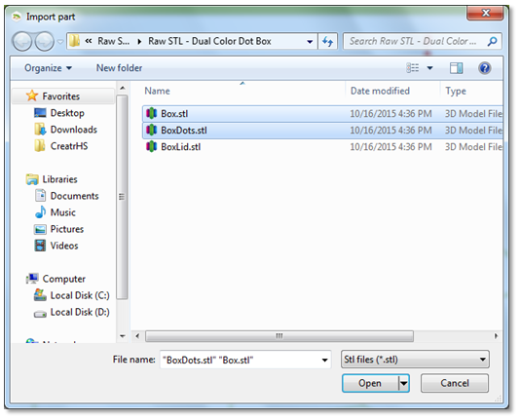Screen dimensions: 521x420
Task: Click the refresh button beside address bar
Action: click(x=327, y=41)
